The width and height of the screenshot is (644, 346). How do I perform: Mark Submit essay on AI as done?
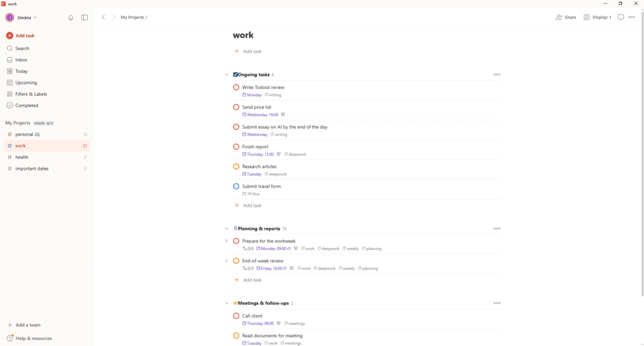pyautogui.click(x=236, y=127)
